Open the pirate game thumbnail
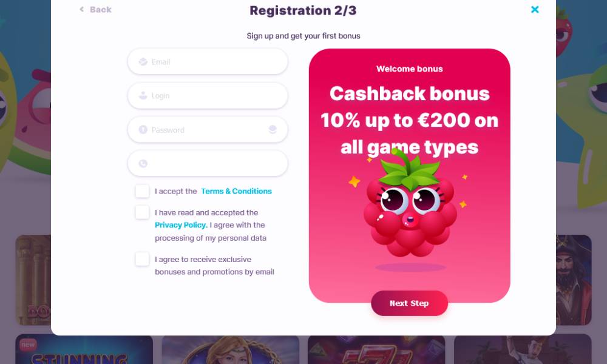This screenshot has width=607, height=364. [x=574, y=280]
